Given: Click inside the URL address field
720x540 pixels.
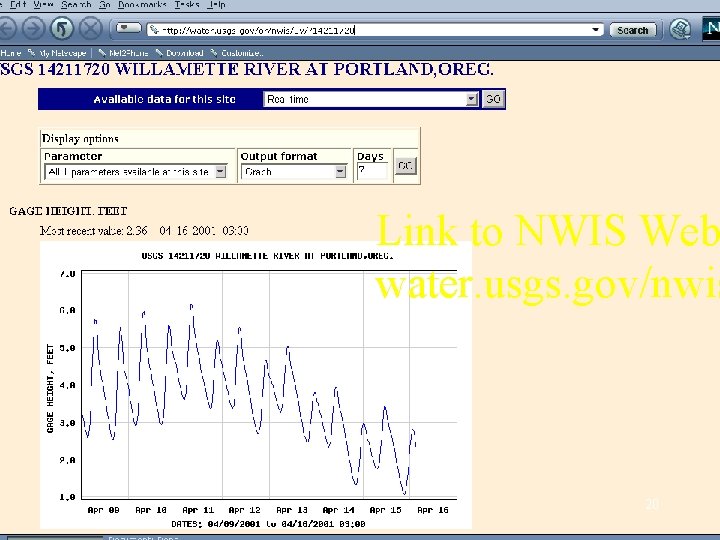Looking at the screenshot, I should point(374,30).
